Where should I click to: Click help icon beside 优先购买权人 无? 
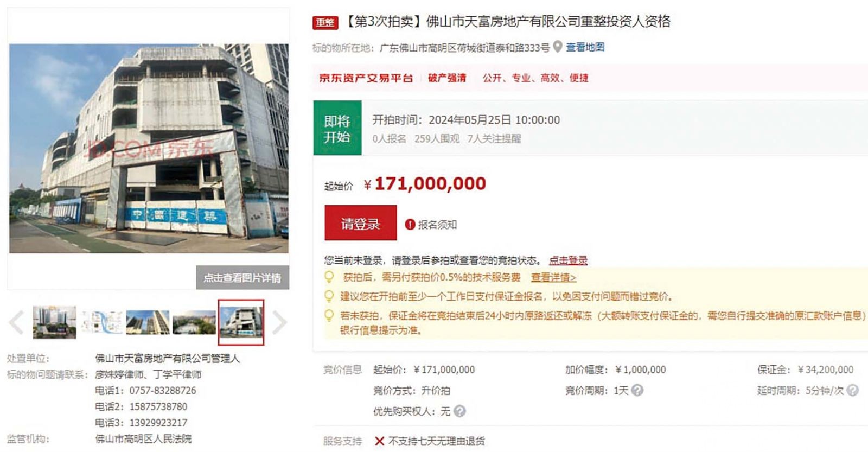point(459,411)
